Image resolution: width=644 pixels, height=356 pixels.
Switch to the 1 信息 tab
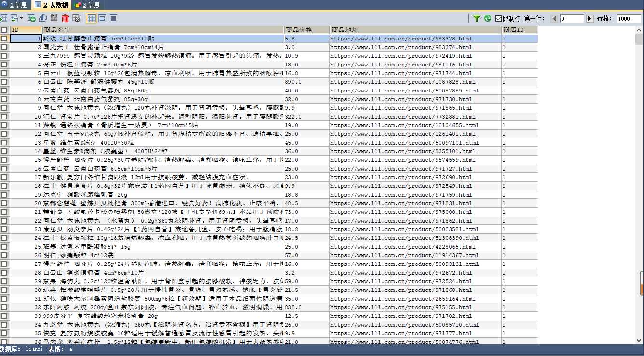click(x=15, y=5)
